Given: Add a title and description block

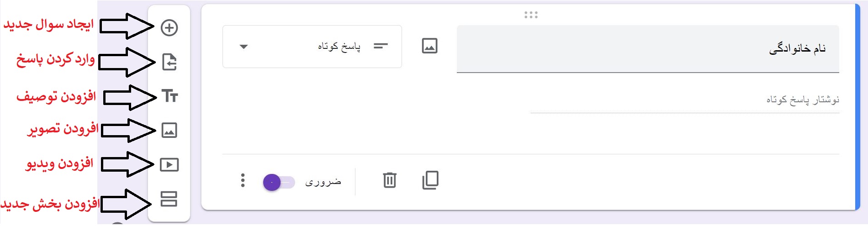Looking at the screenshot, I should (x=169, y=96).
